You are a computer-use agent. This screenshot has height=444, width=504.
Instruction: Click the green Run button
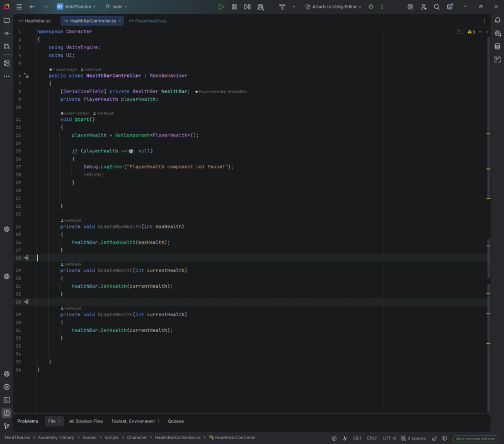(220, 7)
